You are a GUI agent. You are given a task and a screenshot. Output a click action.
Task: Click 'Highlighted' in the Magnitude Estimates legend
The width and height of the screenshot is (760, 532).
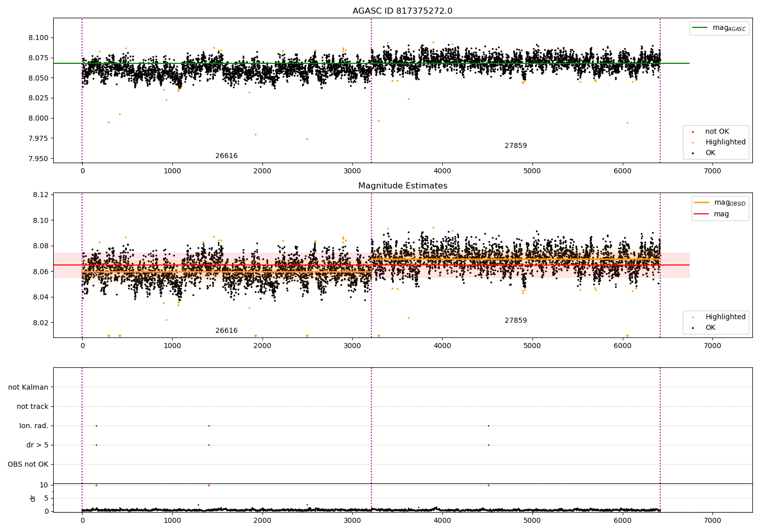pyautogui.click(x=726, y=317)
